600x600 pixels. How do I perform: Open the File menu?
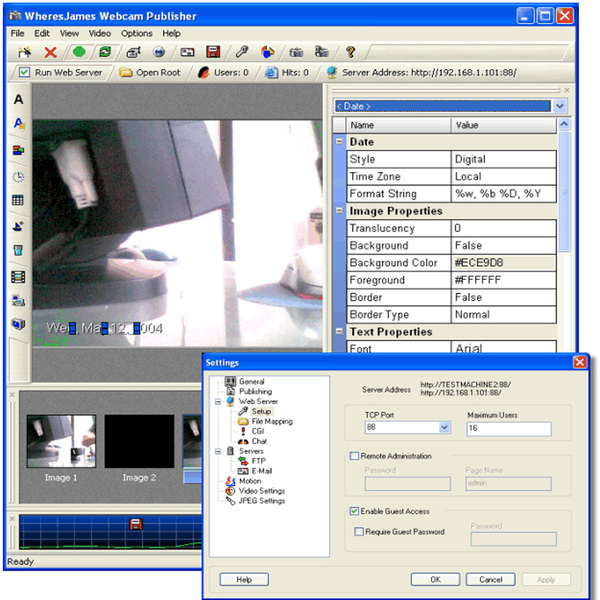tap(17, 33)
